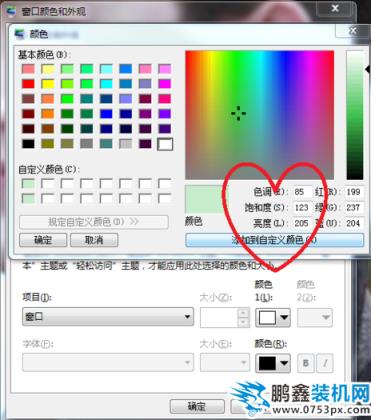Click the 添加到自定义颜色 button
The width and height of the screenshot is (371, 420).
(x=274, y=240)
